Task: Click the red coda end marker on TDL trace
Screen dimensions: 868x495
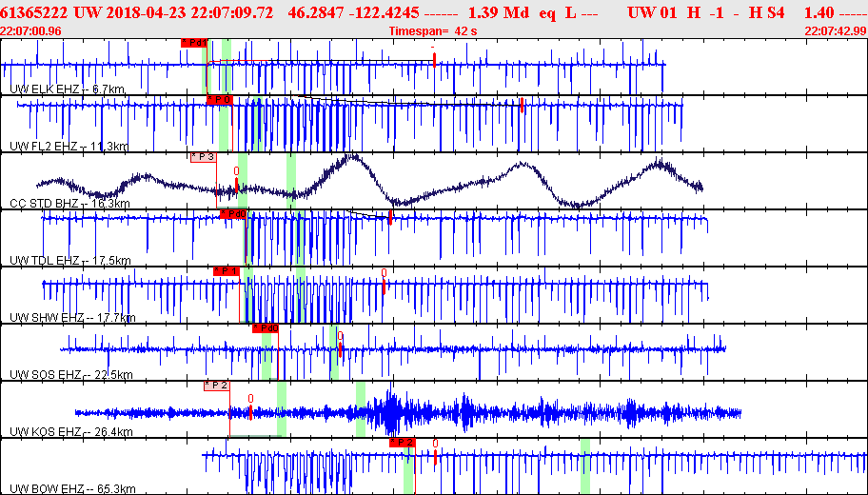Action: (390, 217)
